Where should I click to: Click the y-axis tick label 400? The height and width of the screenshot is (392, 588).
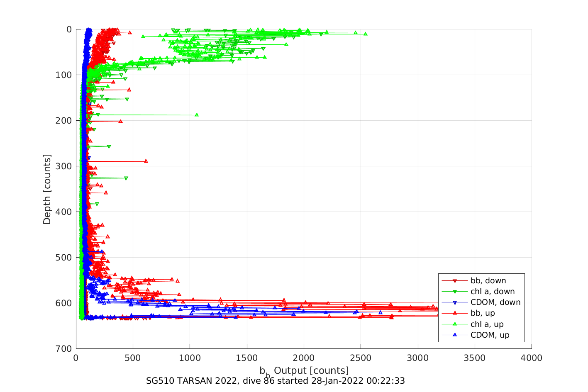click(63, 212)
